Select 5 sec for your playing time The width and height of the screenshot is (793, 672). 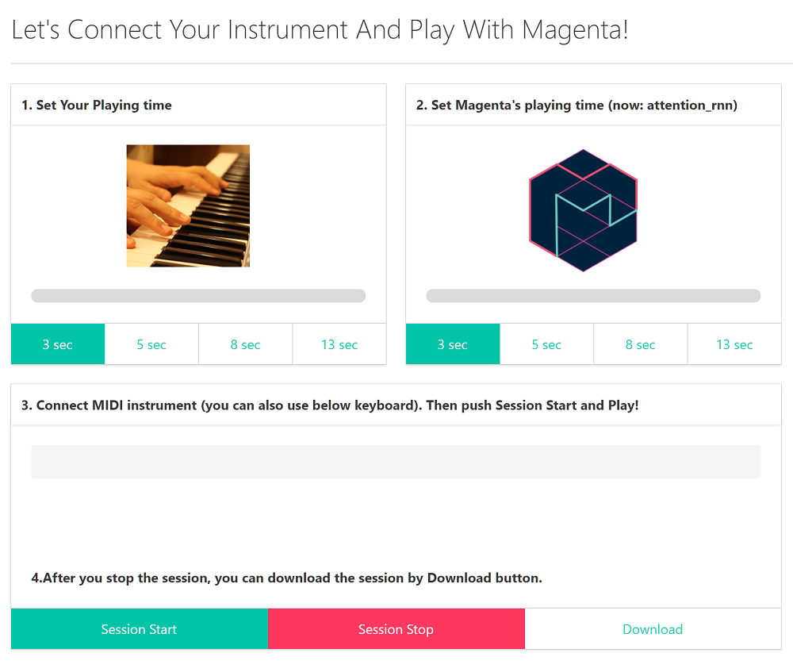click(x=151, y=344)
